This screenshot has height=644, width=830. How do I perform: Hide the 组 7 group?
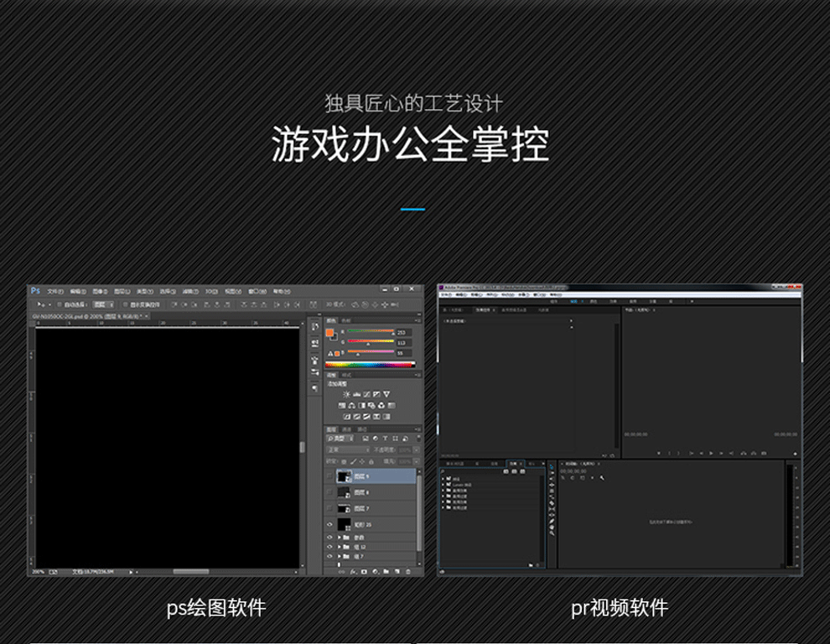pyautogui.click(x=329, y=556)
